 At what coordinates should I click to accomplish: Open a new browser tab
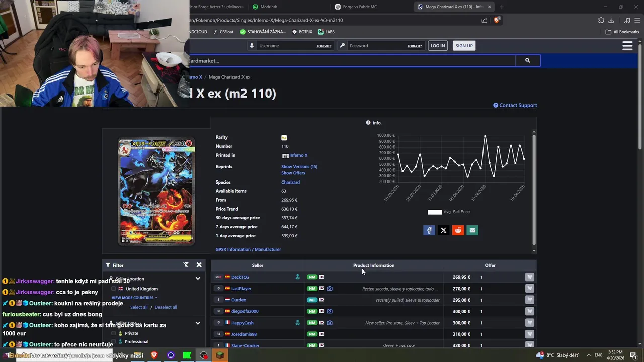click(502, 7)
